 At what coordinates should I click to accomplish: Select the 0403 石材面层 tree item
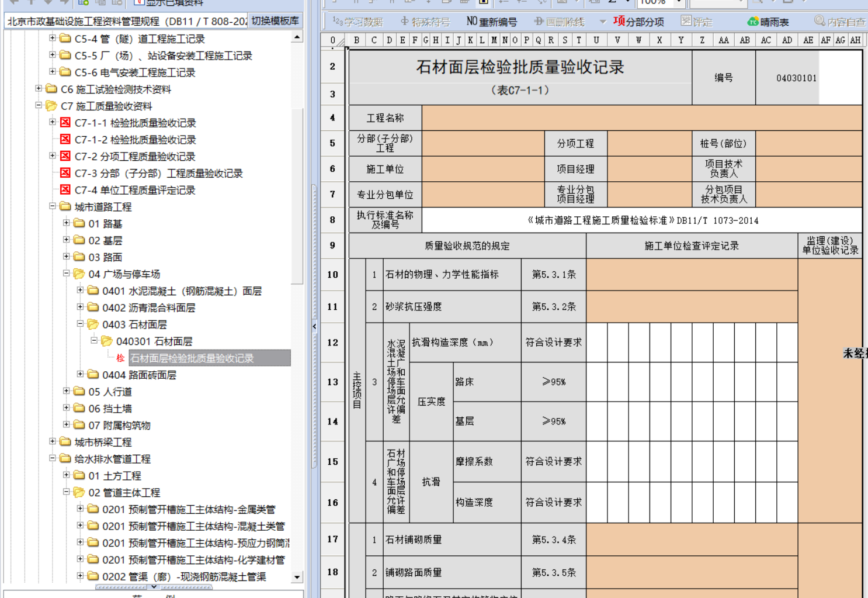pyautogui.click(x=134, y=324)
